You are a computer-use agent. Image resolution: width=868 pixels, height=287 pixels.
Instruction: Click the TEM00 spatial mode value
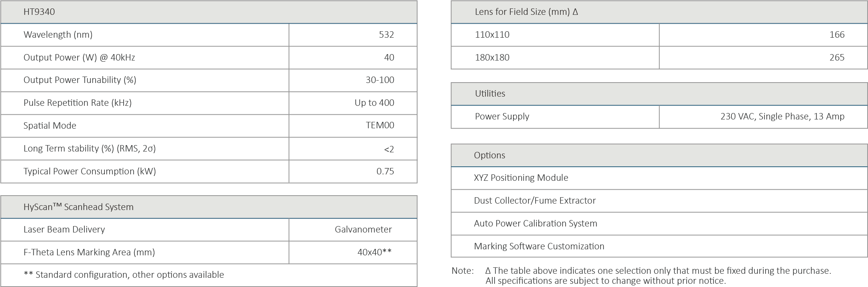point(379,125)
